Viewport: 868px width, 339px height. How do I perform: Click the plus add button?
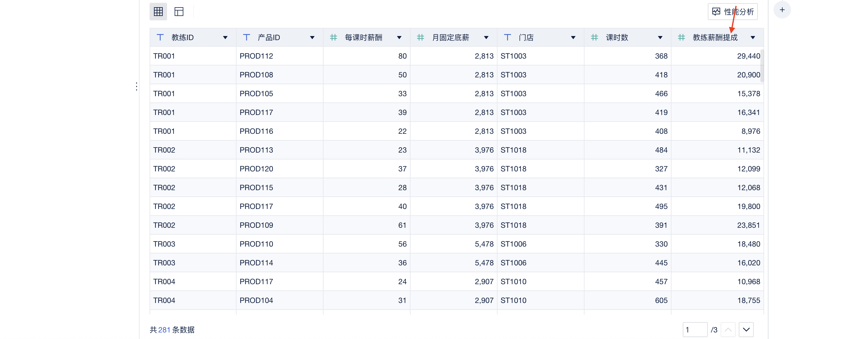[782, 10]
